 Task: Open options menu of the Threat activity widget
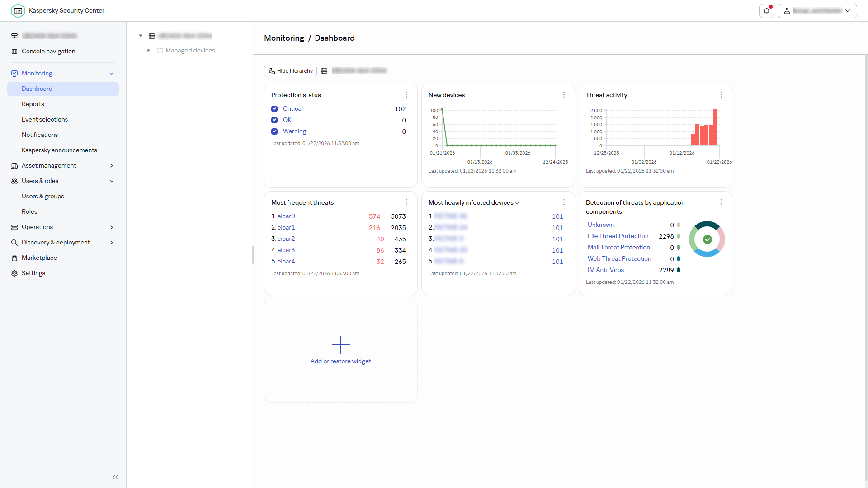click(x=721, y=95)
